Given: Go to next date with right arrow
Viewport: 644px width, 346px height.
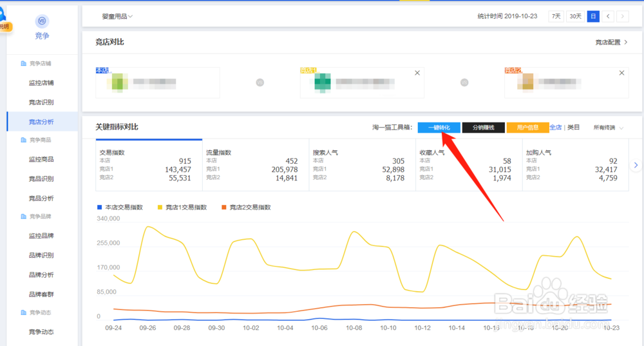Looking at the screenshot, I should (623, 17).
